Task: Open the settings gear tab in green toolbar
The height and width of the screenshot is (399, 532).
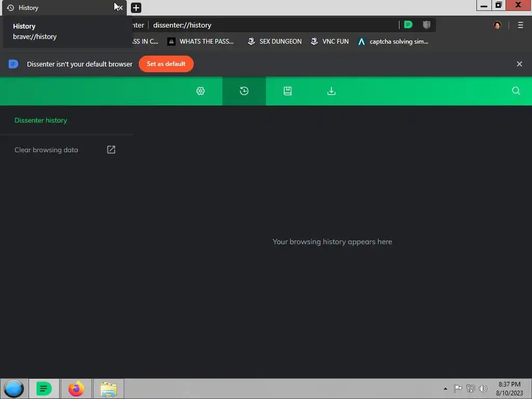Action: pyautogui.click(x=201, y=91)
